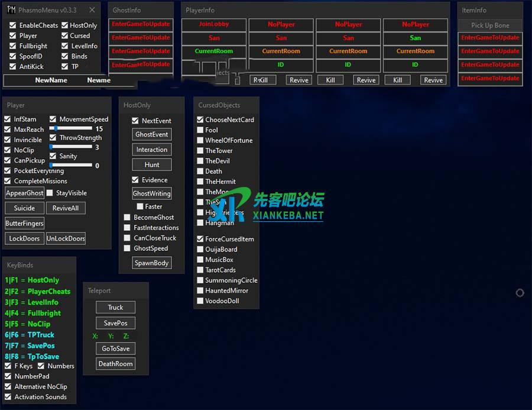Viewport: 532px width, 410px height.
Task: Enable the OuijaBoard cursed item checkbox
Action: 200,250
